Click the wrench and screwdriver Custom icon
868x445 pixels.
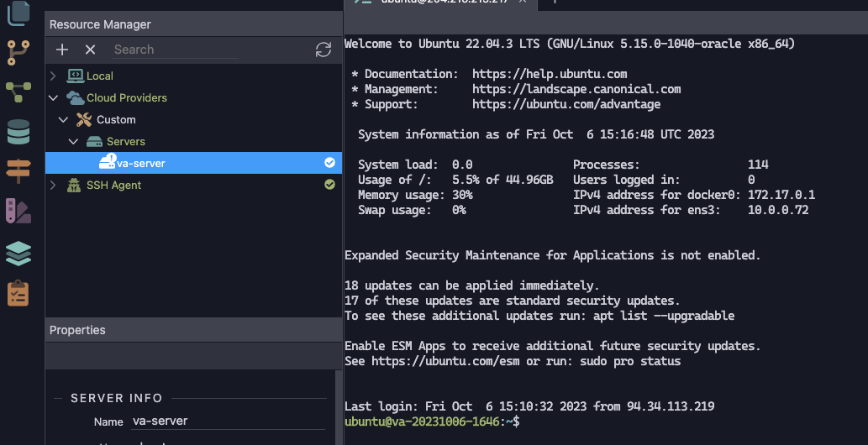(84, 119)
